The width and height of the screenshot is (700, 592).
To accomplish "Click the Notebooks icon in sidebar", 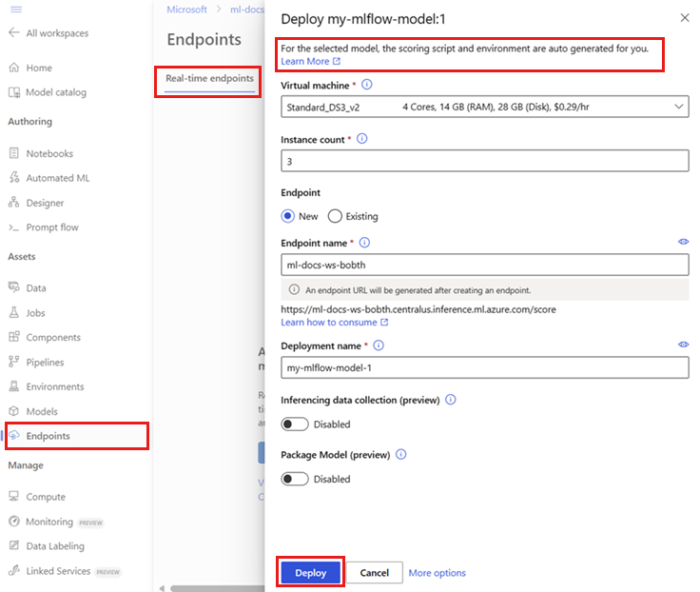I will [14, 153].
